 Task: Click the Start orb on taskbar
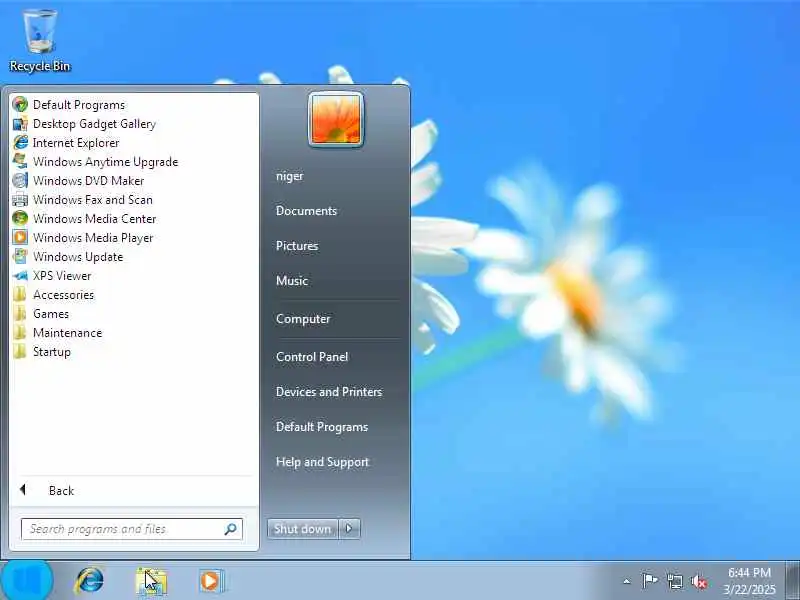click(x=27, y=581)
